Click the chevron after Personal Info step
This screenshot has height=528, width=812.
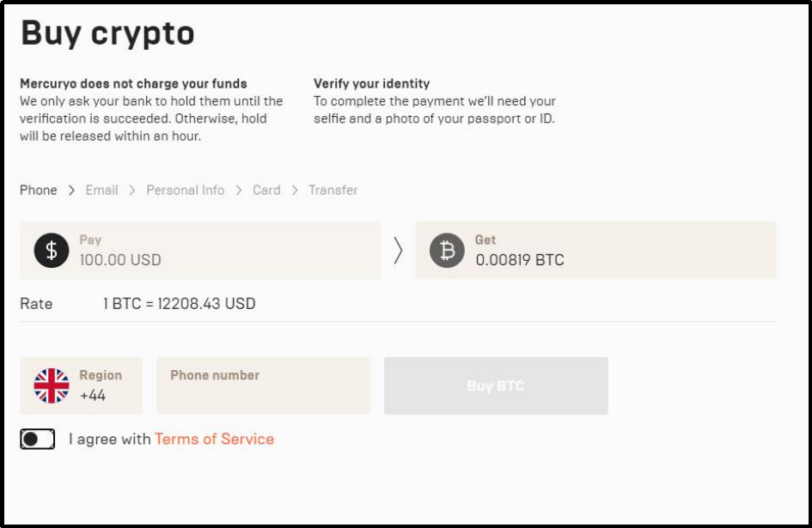[x=238, y=191]
